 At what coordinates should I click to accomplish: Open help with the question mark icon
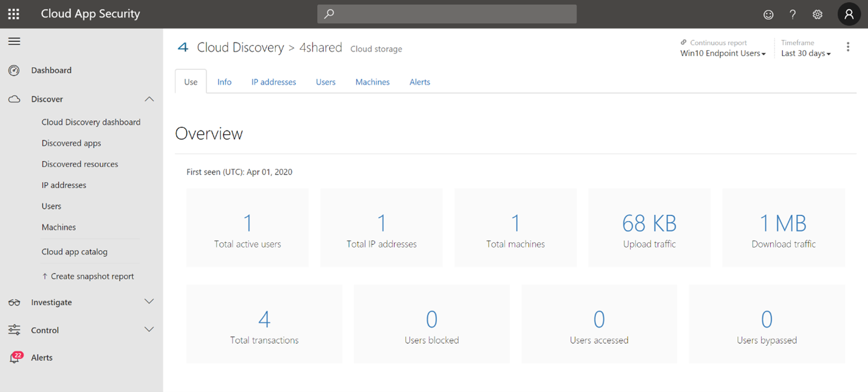pos(793,14)
